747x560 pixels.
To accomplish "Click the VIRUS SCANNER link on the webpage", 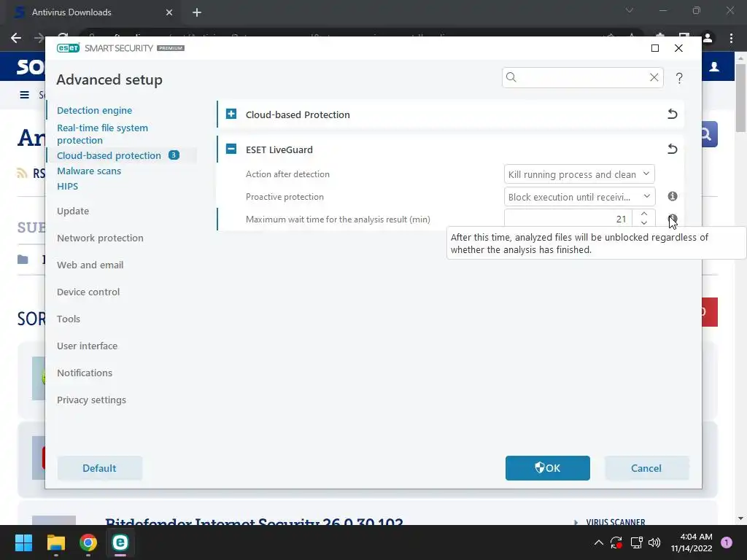I will pyautogui.click(x=616, y=522).
